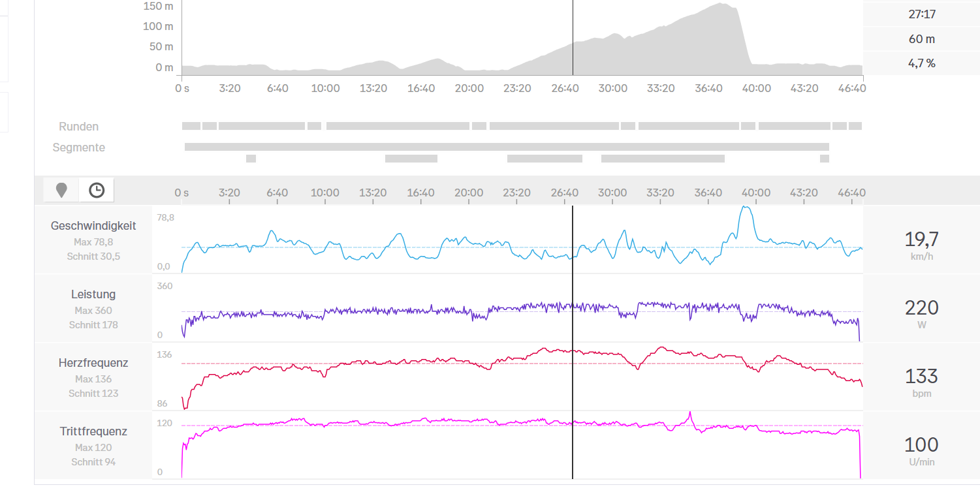Click the purple power curve chart

522,309
